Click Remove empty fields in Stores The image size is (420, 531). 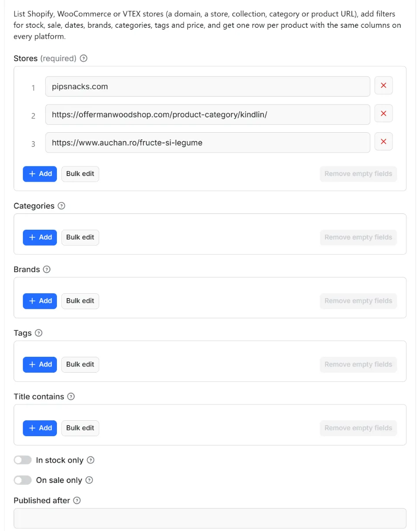pos(358,174)
